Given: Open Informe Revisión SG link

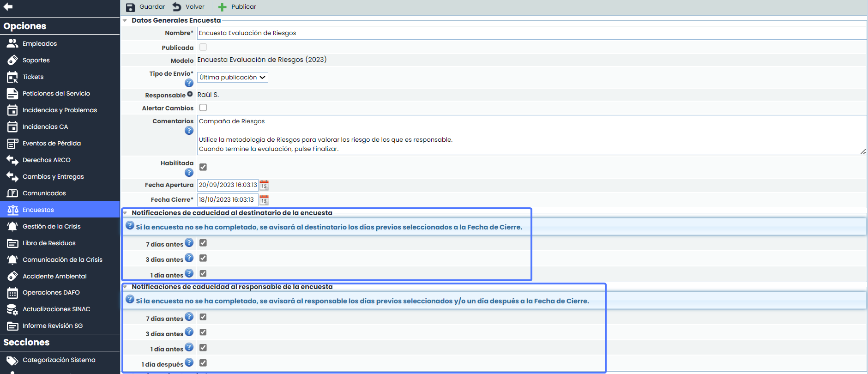Looking at the screenshot, I should pos(53,326).
